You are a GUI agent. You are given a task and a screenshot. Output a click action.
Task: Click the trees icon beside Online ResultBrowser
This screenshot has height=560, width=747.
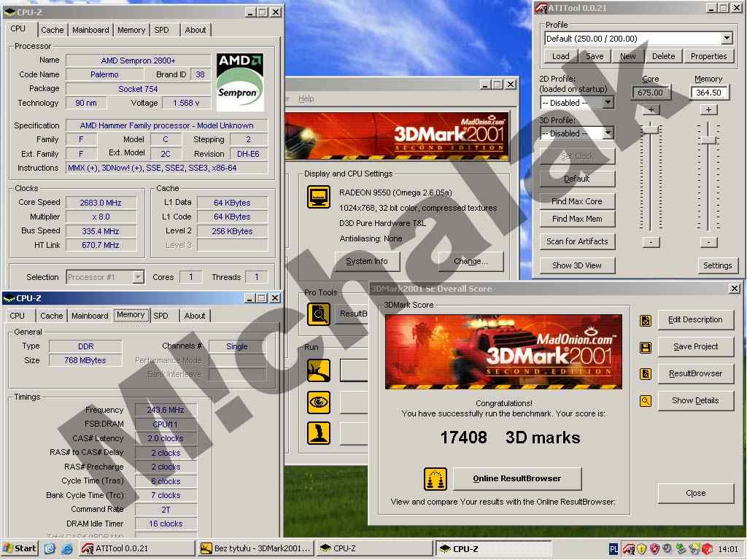click(x=436, y=478)
